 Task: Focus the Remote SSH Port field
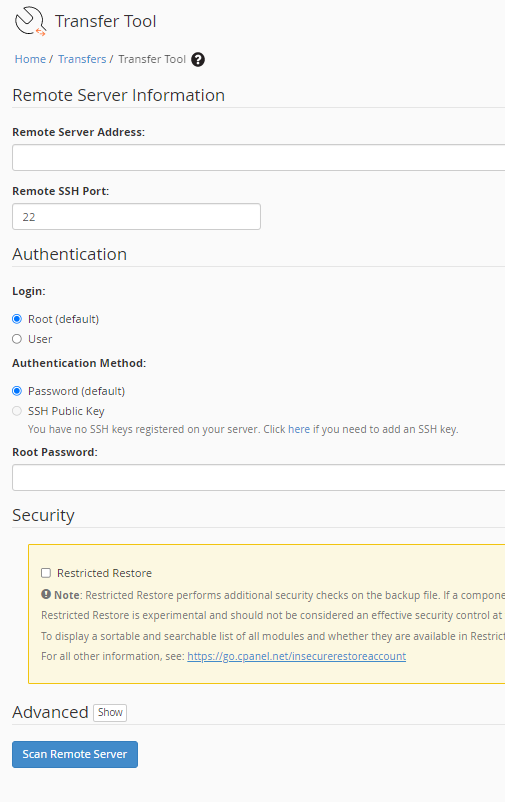click(137, 217)
